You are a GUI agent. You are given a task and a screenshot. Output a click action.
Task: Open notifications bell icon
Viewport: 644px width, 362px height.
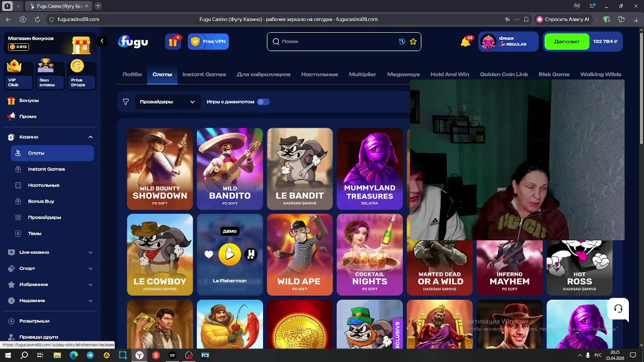point(466,42)
